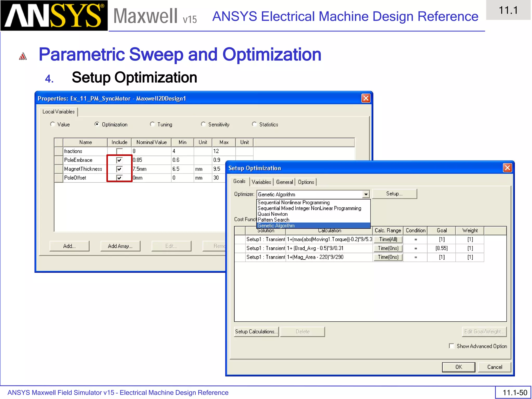
Task: Select the Value radio button
Action: coord(53,124)
